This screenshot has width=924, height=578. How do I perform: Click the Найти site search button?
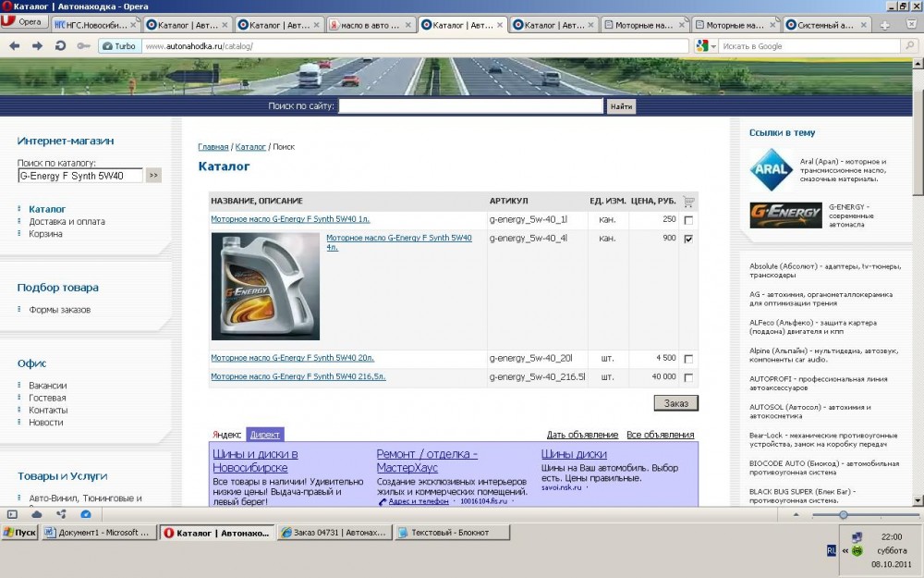point(621,106)
